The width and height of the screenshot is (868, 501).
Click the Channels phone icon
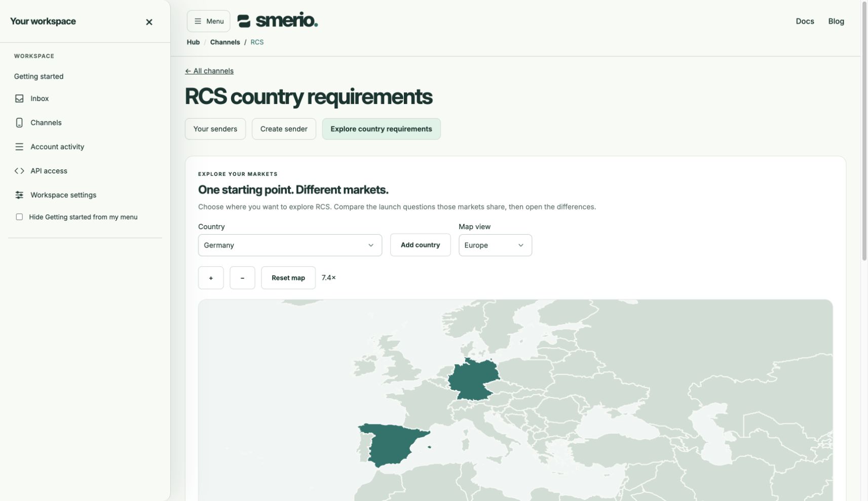[19, 123]
